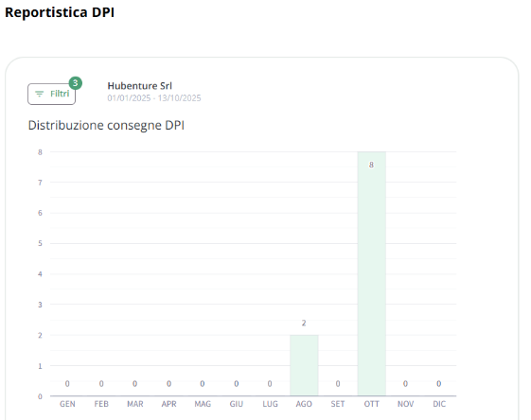
Task: Click the GIU month label
Action: tap(237, 404)
